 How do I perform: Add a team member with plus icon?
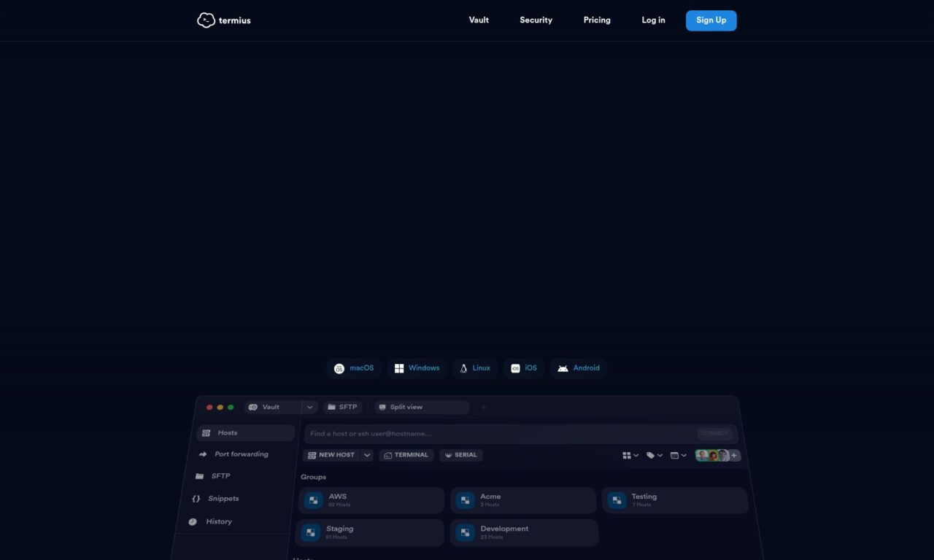735,456
